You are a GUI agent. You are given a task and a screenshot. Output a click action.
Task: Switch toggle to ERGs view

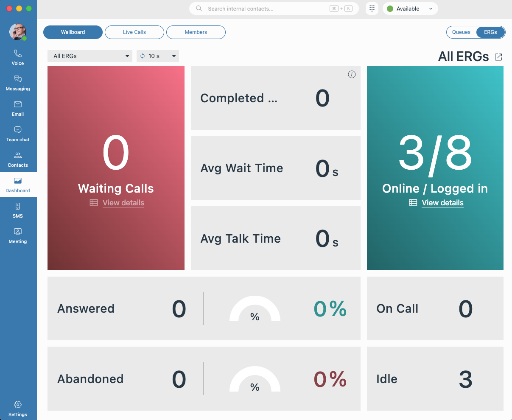tap(490, 32)
